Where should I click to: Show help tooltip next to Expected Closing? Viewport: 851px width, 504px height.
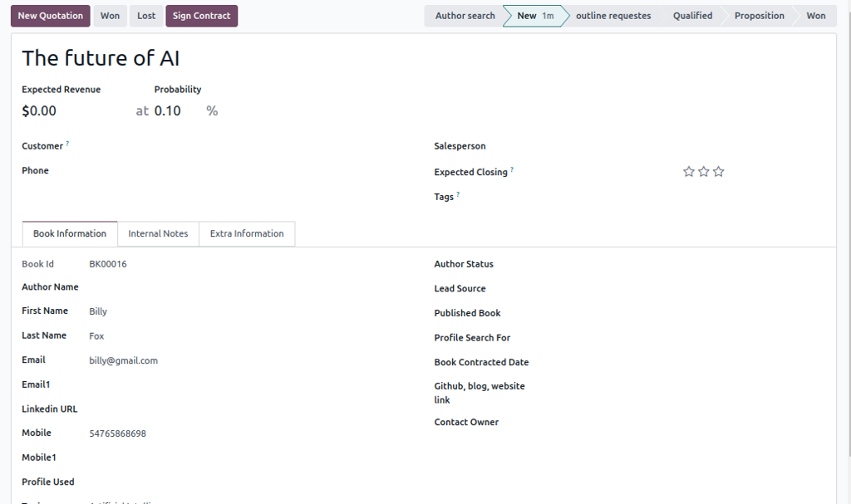click(x=512, y=170)
